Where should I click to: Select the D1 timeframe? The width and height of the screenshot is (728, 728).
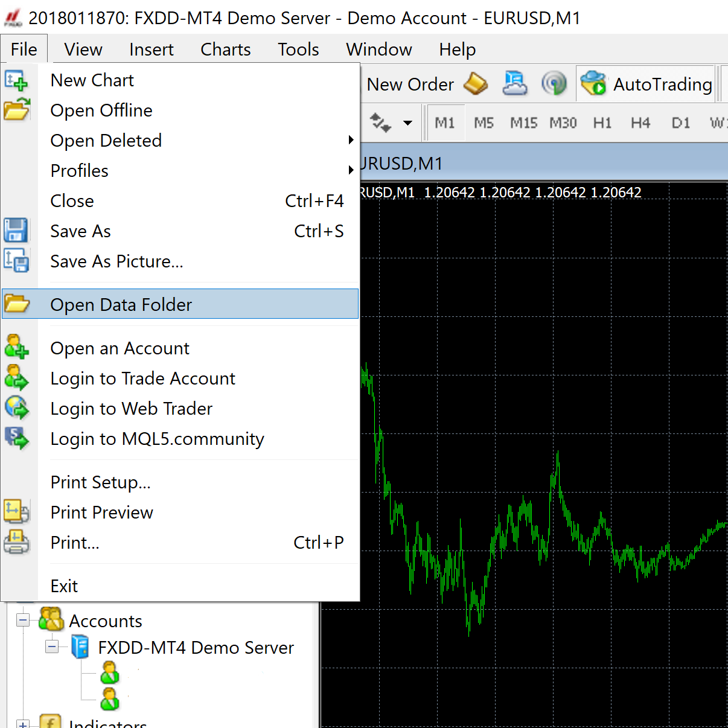(680, 123)
